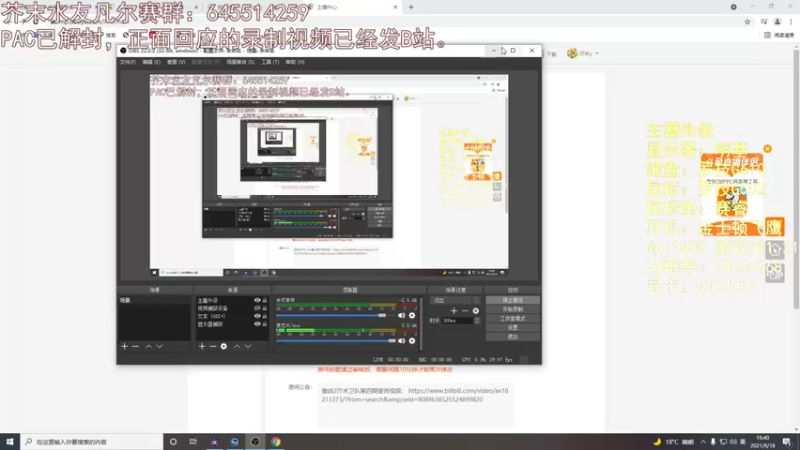Click the Windows taskbar search box
Image resolution: width=800 pixels, height=450 pixels.
click(92, 442)
